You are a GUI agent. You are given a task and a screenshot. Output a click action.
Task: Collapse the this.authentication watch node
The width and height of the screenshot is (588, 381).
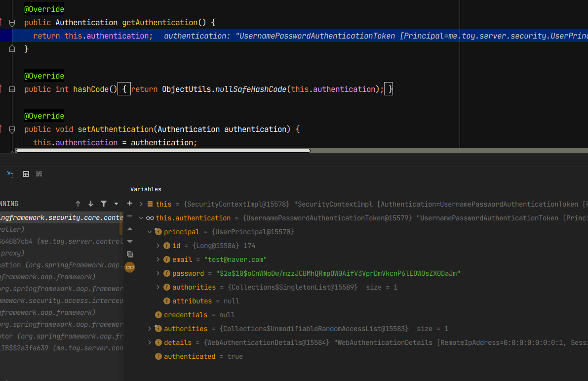coord(141,218)
